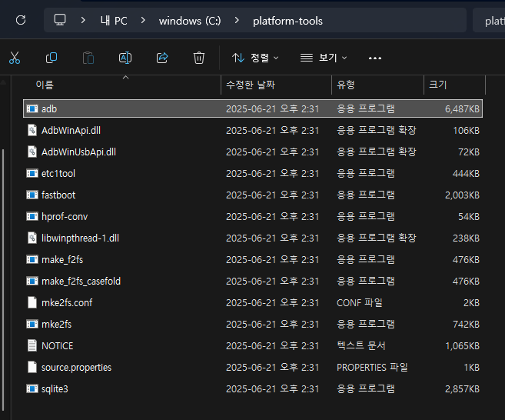Image resolution: width=505 pixels, height=420 pixels.
Task: Click platform-tools in the address bar
Action: tap(287, 21)
